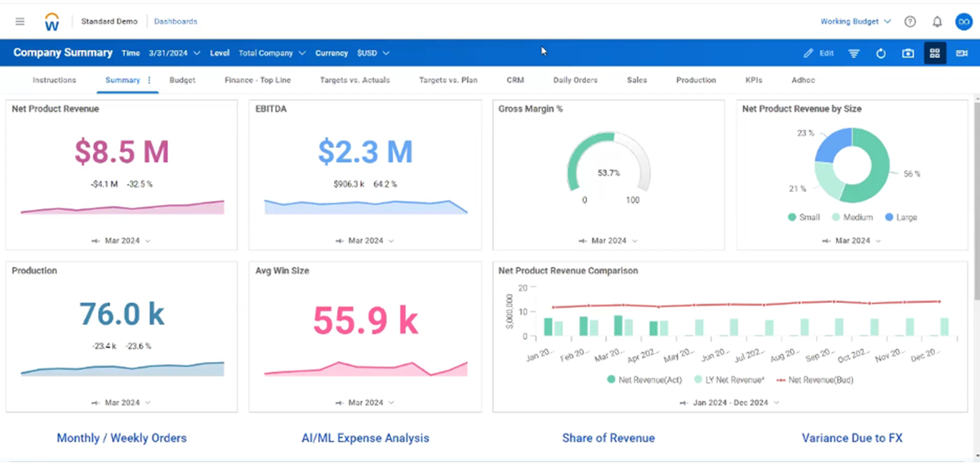980x463 pixels.
Task: Open the Targets vs. Actuals tab
Action: 355,80
